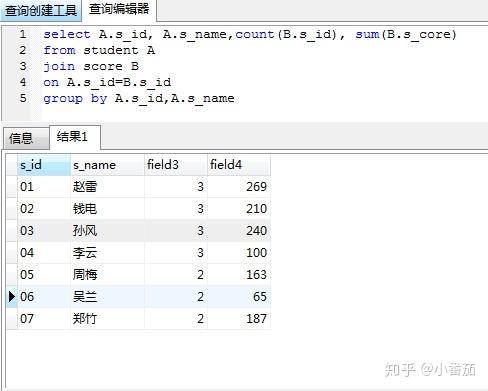The image size is (488, 391).
Task: Click the name cell 吴兰
Action: tap(107, 297)
